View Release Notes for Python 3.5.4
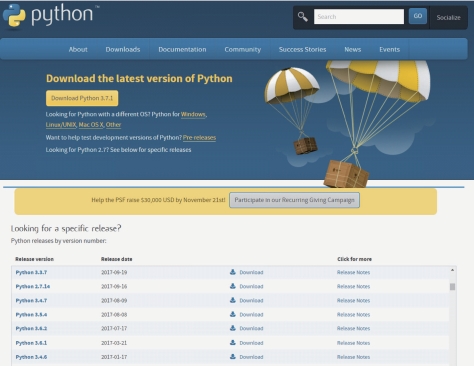This screenshot has width=474, height=366. 353,314
